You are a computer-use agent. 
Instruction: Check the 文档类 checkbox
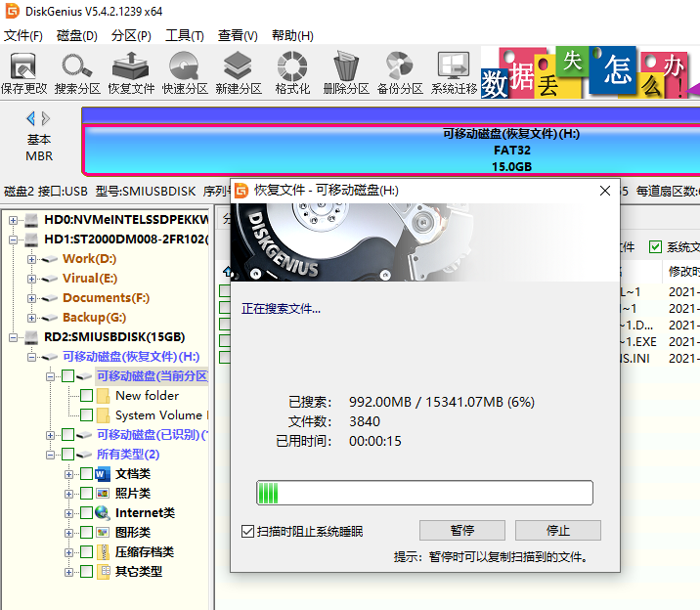pyautogui.click(x=87, y=474)
